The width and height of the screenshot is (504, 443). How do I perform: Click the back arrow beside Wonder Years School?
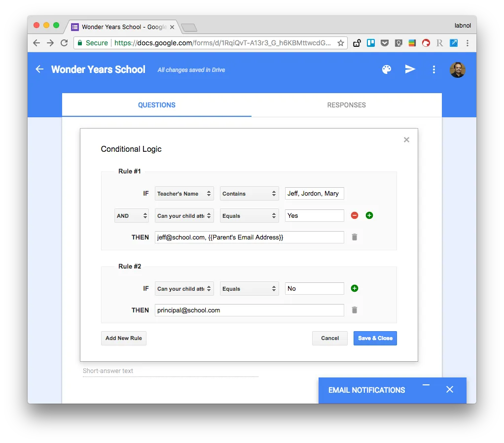tap(39, 69)
